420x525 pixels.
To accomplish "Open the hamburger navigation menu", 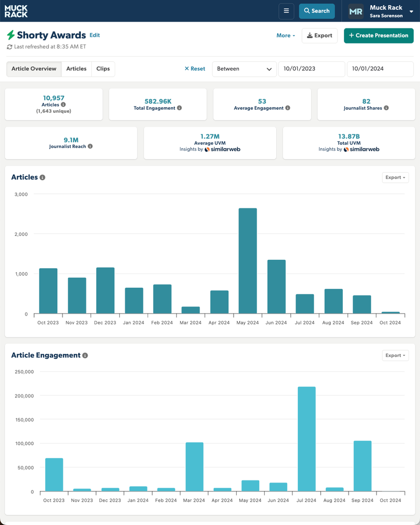I will (286, 11).
